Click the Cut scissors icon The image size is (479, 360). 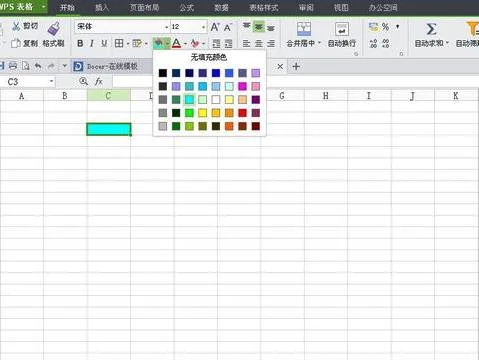tap(16, 26)
